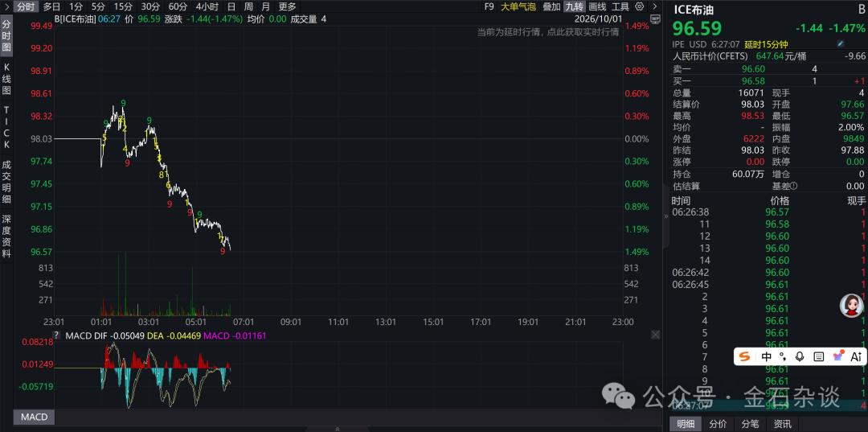This screenshot has height=432, width=868.
Task: Click the WP monitor icon
Action: tap(656, 19)
